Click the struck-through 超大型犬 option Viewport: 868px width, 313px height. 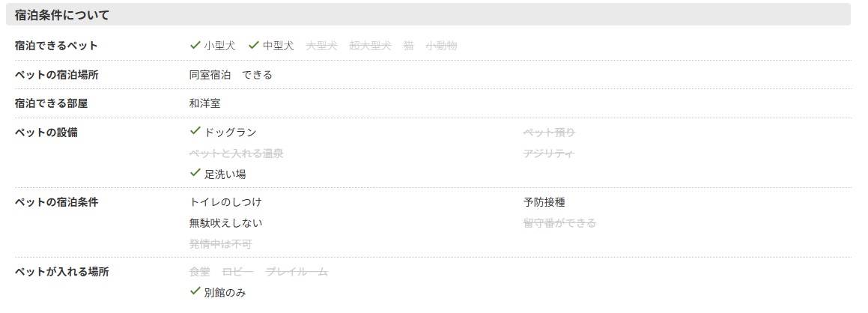pyautogui.click(x=370, y=46)
